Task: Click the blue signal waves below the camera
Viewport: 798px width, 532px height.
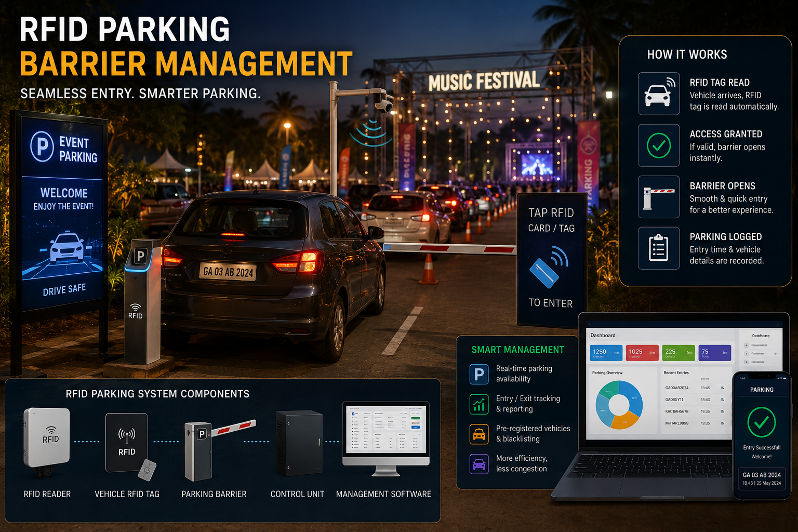Action: 371,132
